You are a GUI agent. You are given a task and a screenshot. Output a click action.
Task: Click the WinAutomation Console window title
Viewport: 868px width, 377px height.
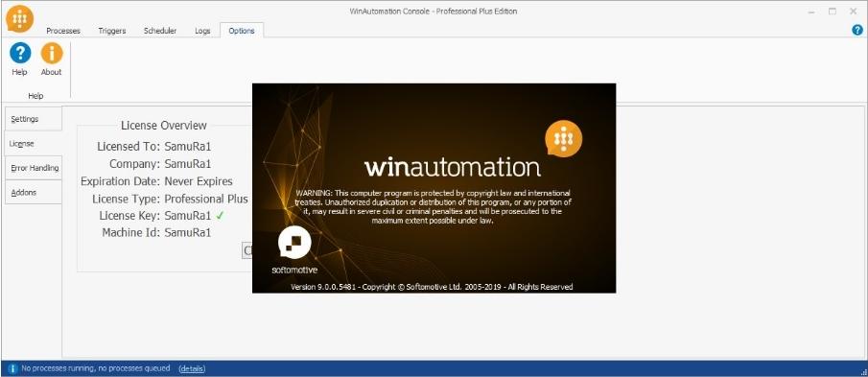(x=434, y=12)
